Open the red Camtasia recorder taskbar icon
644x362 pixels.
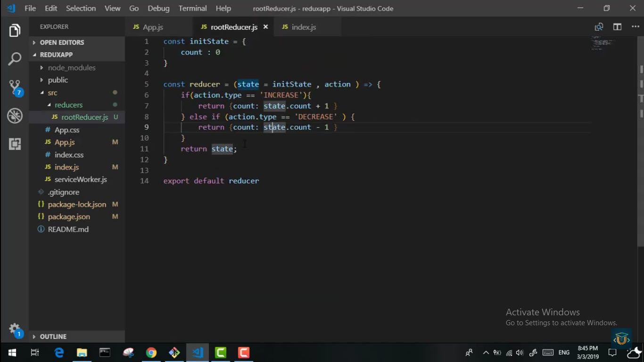244,353
